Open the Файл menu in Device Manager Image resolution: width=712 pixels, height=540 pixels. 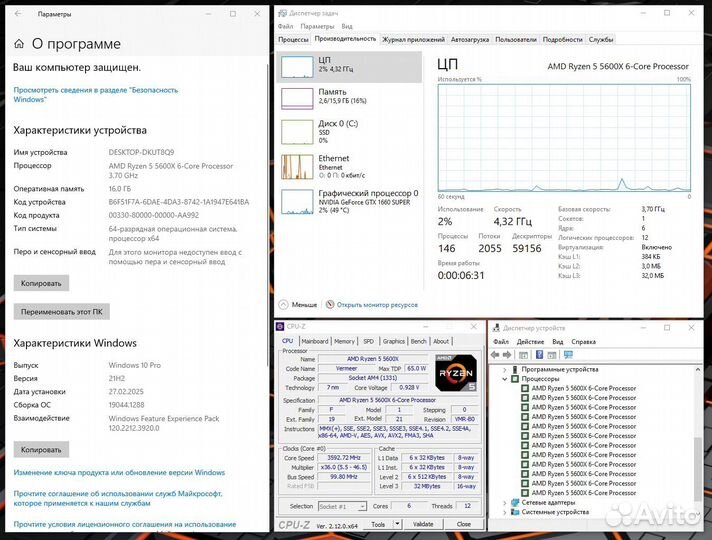pos(501,342)
